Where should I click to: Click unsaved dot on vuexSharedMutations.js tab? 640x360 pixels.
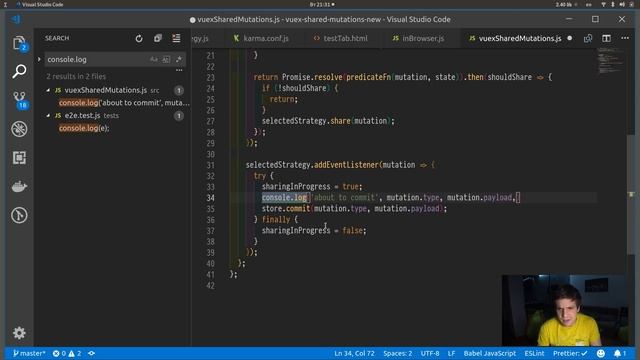pyautogui.click(x=569, y=38)
